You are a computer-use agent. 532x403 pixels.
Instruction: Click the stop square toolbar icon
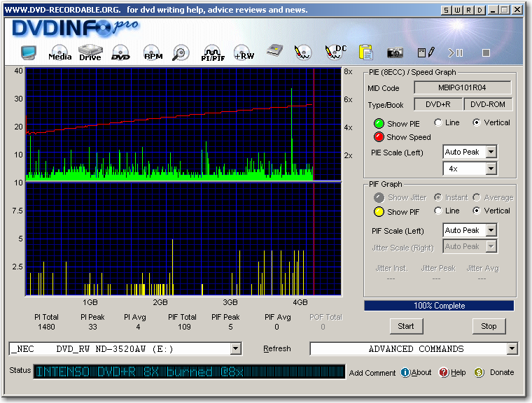(486, 53)
